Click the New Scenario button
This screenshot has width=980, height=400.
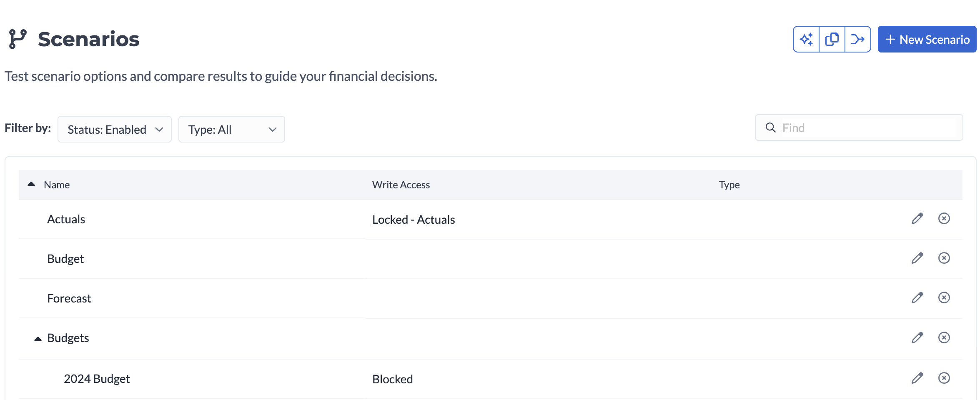[927, 39]
